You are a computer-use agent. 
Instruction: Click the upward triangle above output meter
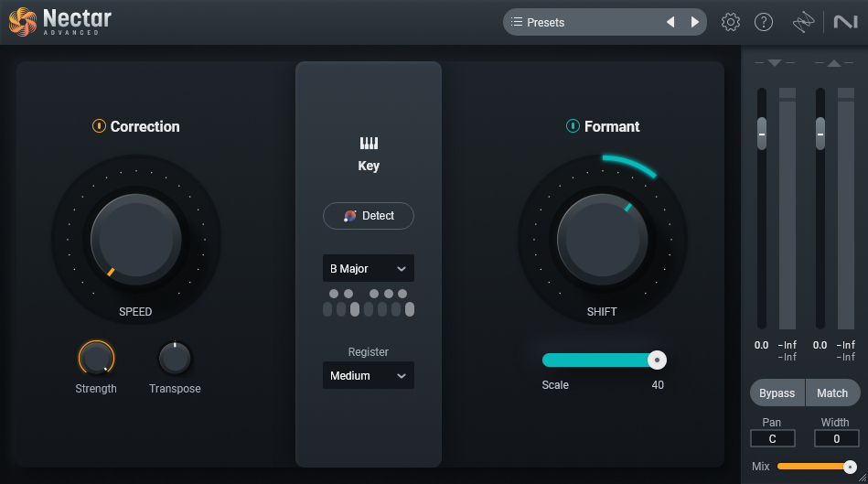point(833,63)
